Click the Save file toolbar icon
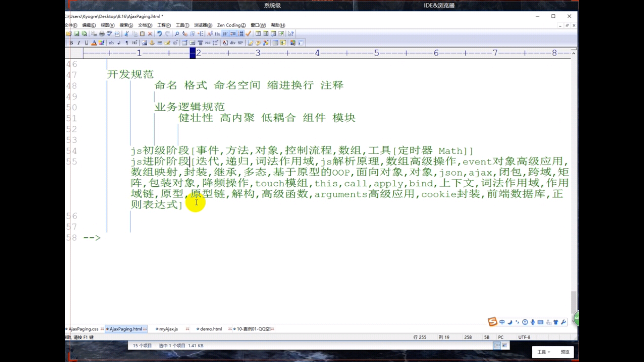Screen dimensions: 644x362 (x=76, y=34)
